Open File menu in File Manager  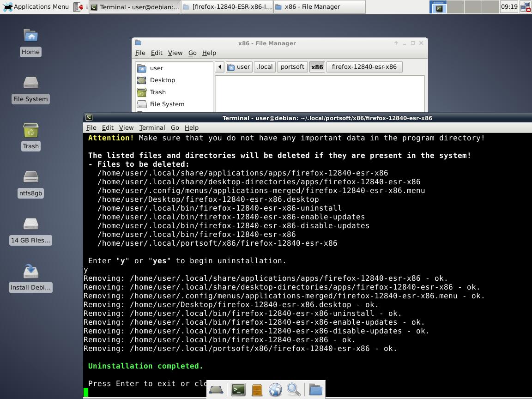coord(140,53)
